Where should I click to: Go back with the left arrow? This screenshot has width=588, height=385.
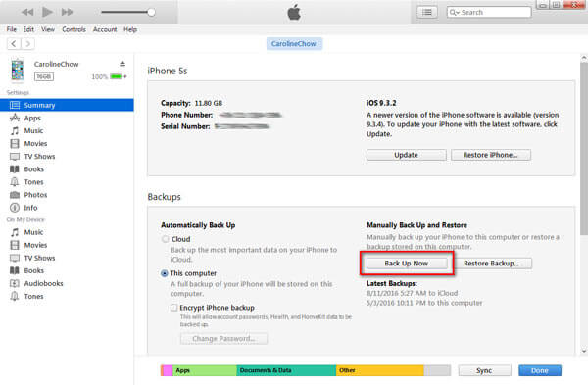pos(14,43)
